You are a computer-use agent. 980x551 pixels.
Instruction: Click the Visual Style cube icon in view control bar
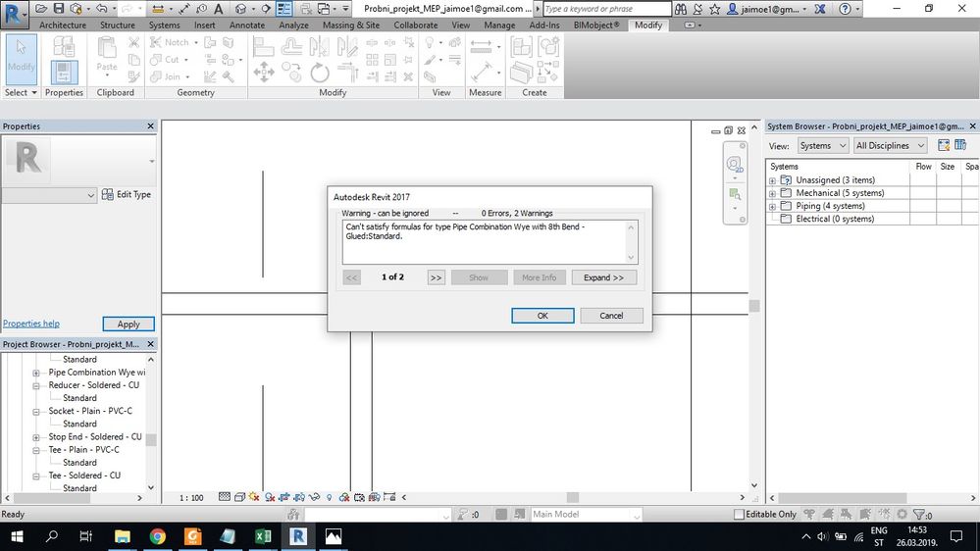click(x=239, y=497)
